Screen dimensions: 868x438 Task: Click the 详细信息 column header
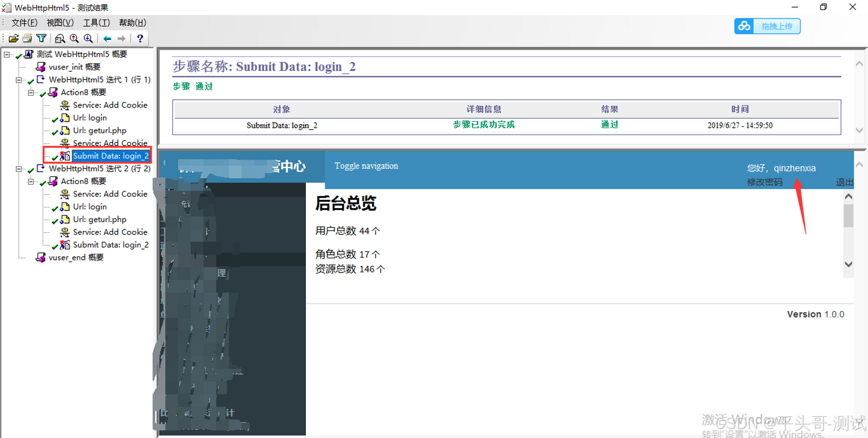coord(484,109)
